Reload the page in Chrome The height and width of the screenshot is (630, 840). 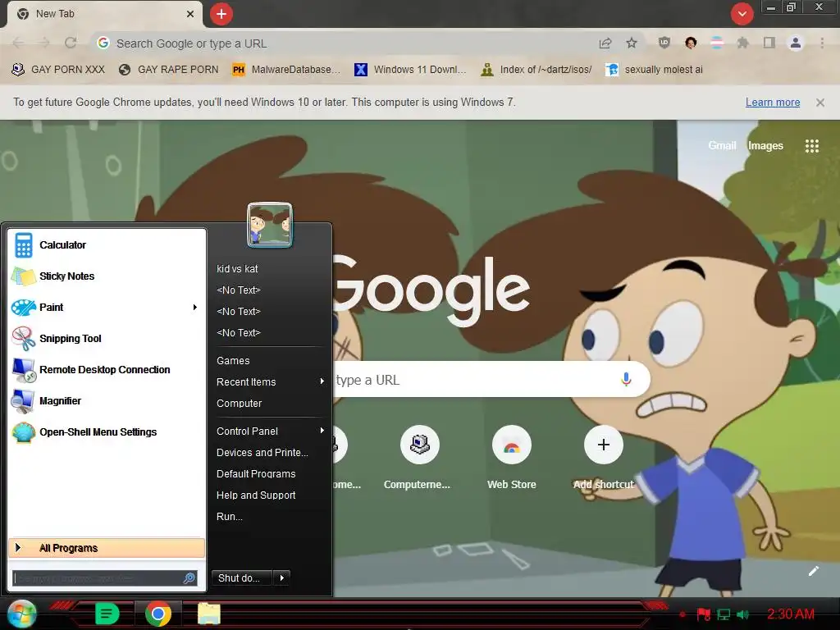(71, 43)
